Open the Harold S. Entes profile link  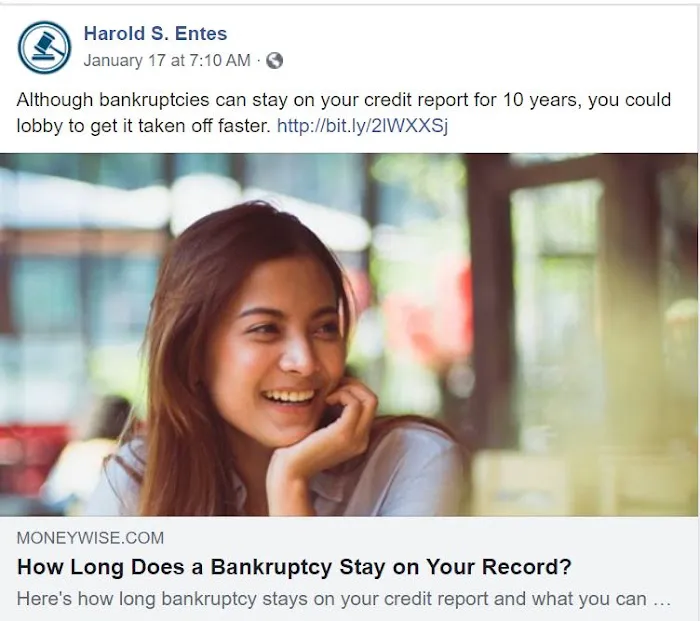(155, 33)
